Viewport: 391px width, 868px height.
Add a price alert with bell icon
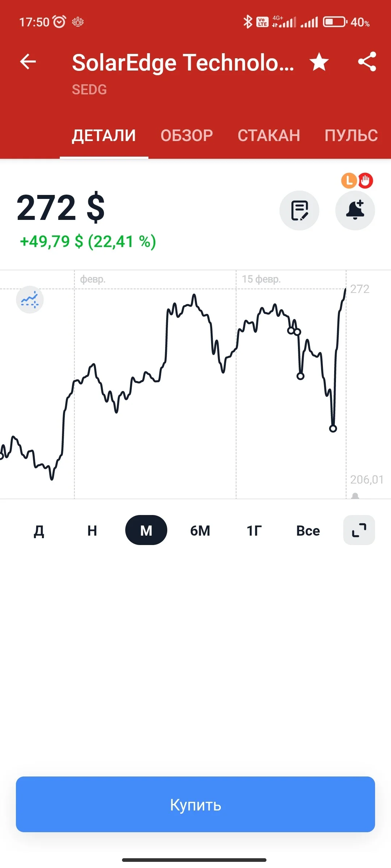(355, 210)
